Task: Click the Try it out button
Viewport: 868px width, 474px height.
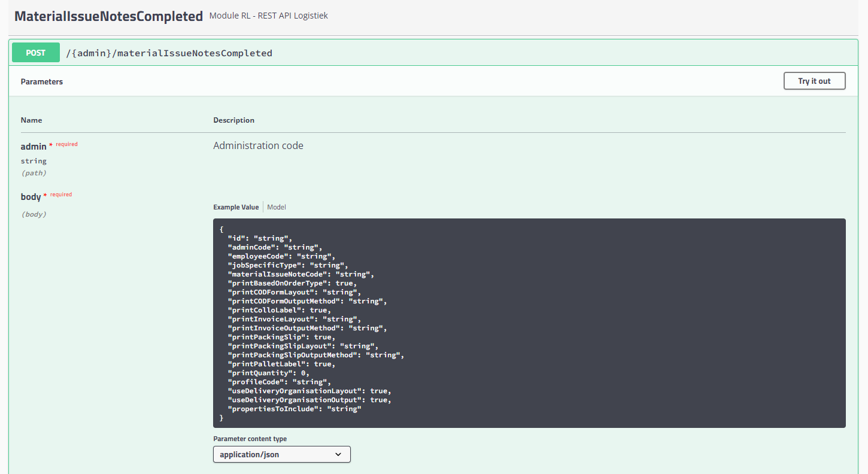Action: (814, 81)
